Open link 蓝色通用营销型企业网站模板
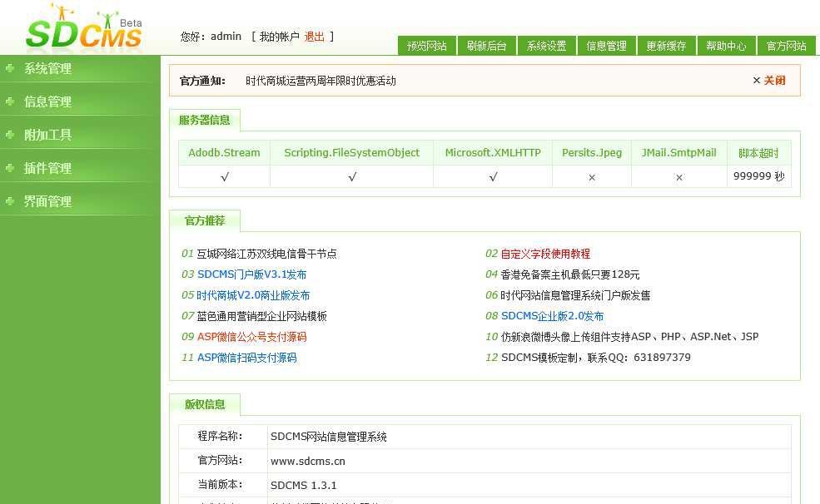 [x=261, y=316]
